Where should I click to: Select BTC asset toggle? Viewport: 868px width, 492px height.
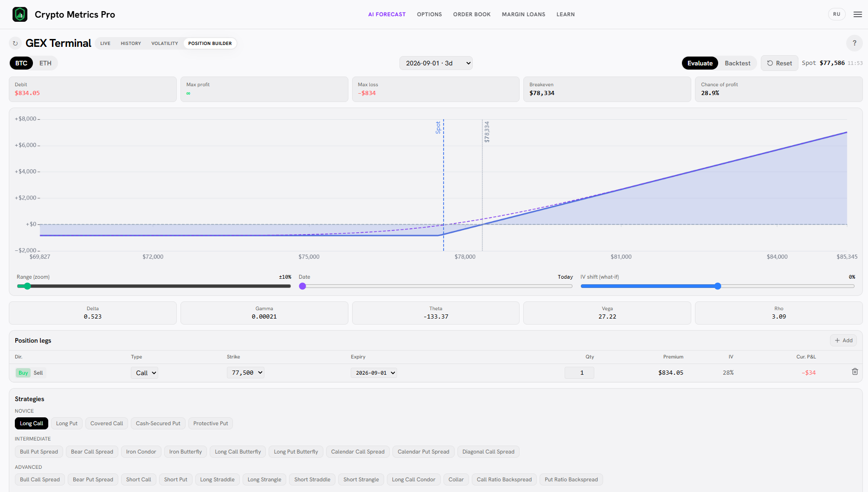click(21, 63)
